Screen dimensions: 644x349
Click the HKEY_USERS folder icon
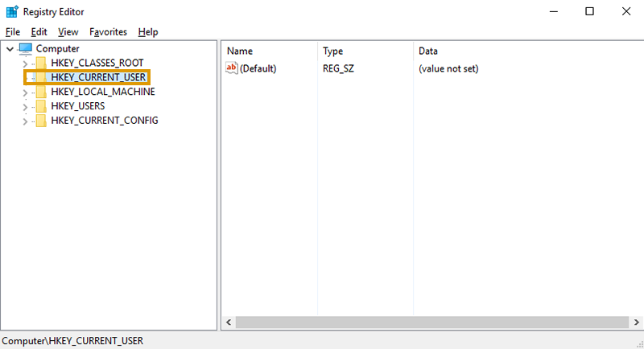[41, 106]
